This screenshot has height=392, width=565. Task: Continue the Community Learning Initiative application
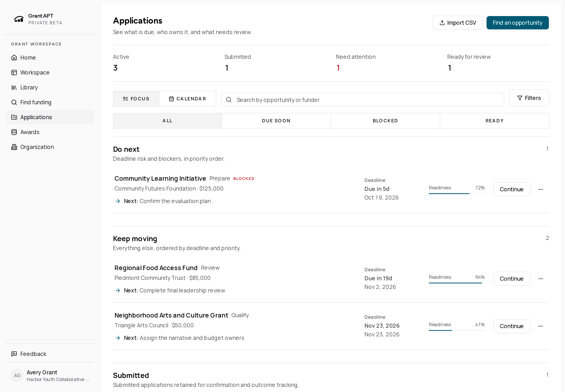coord(512,189)
